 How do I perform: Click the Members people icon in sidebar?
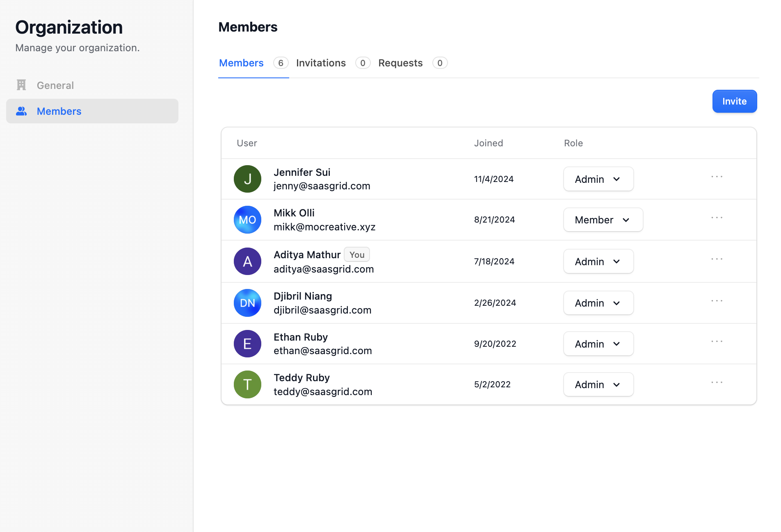tap(21, 111)
